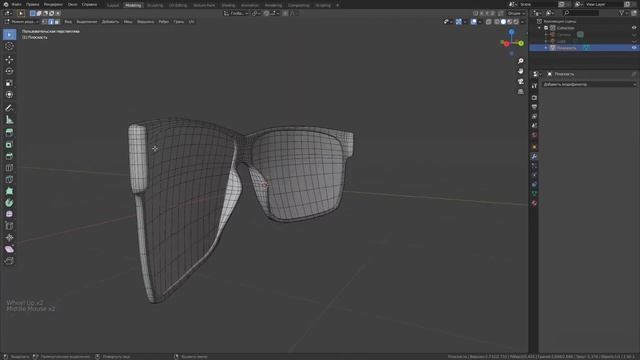
Task: Open the Правка menu
Action: coord(33,4)
